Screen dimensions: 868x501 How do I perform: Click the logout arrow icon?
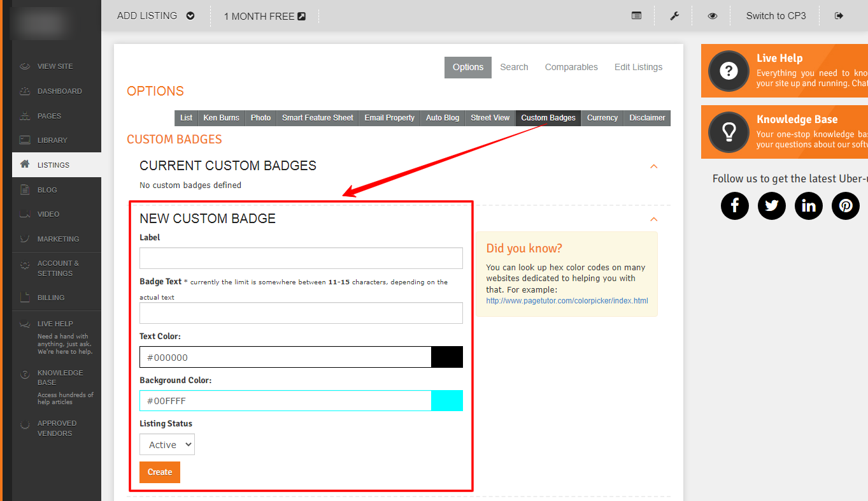pos(839,16)
